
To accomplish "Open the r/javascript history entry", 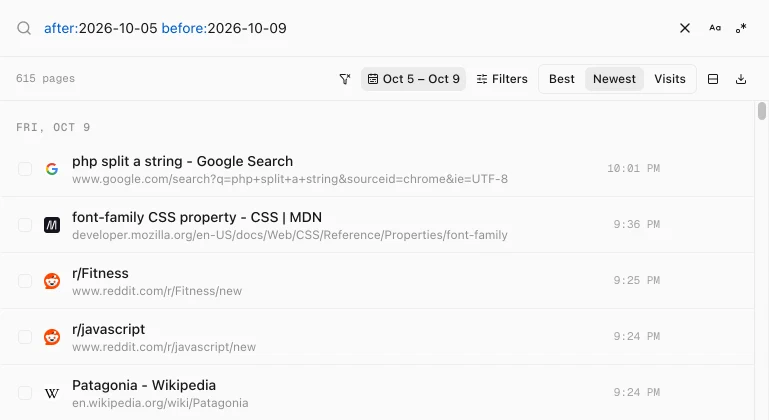I will point(108,329).
